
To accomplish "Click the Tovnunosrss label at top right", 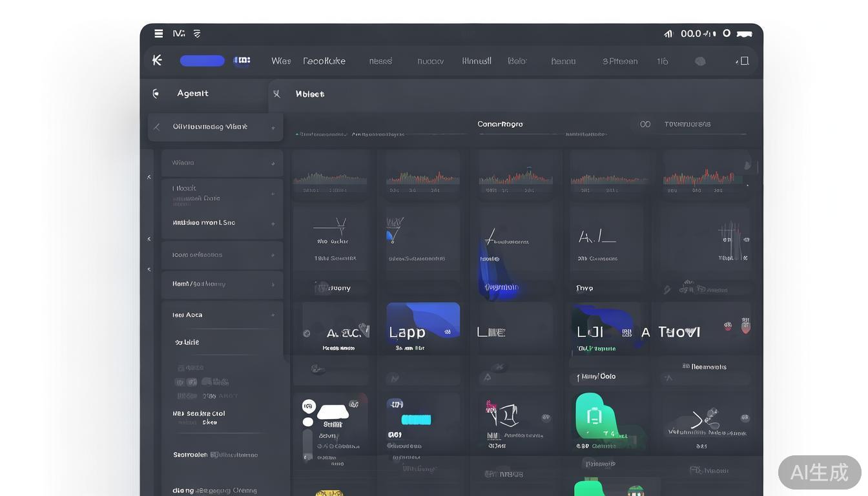I will pyautogui.click(x=687, y=124).
